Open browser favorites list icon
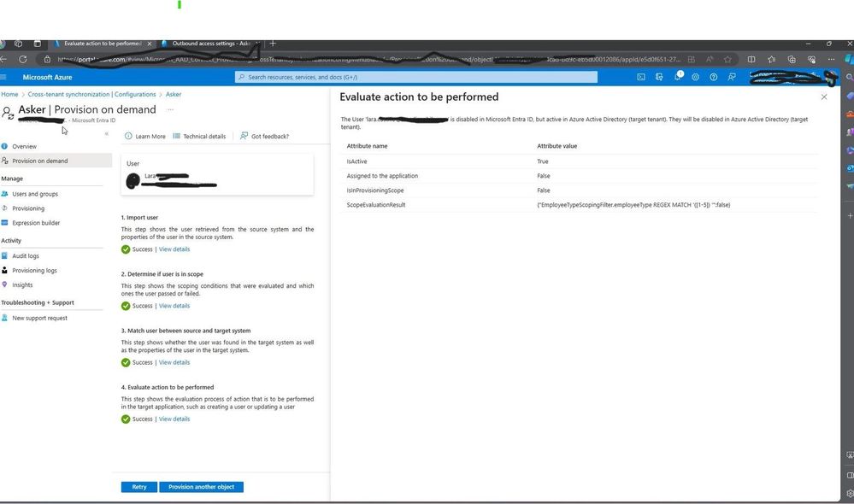Image resolution: width=854 pixels, height=504 pixels. click(x=772, y=59)
